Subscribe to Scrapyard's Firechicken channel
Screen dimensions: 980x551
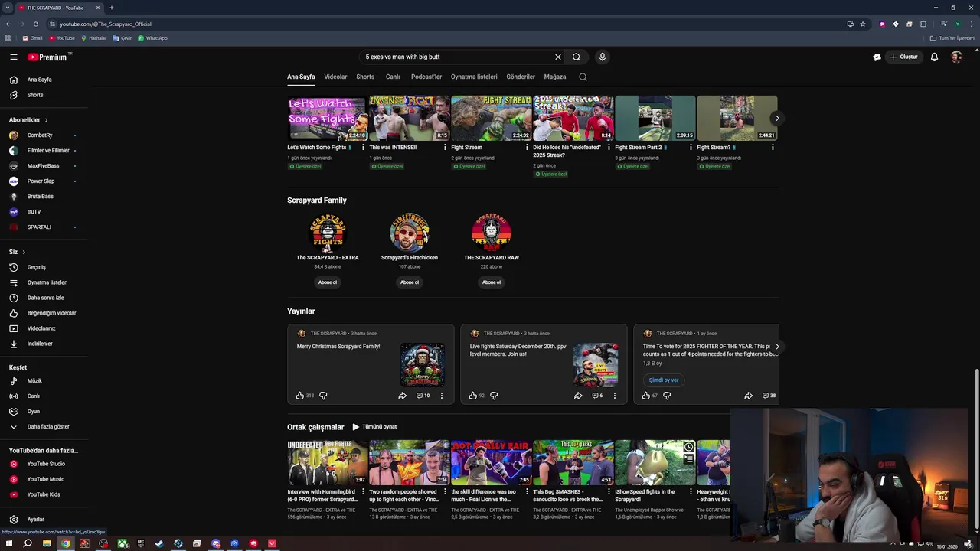(x=410, y=282)
